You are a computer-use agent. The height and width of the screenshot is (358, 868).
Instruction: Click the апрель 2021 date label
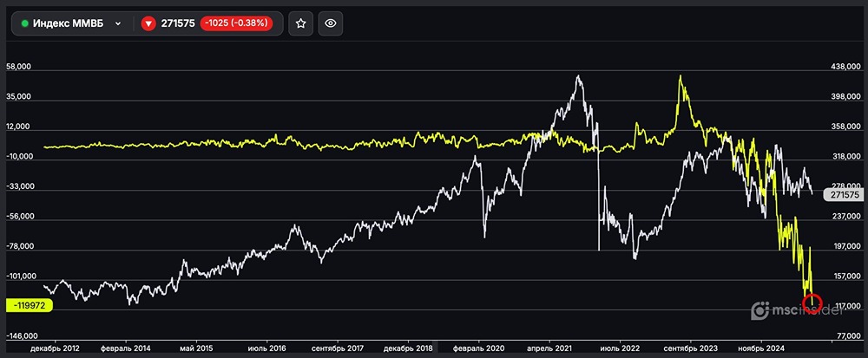click(549, 348)
